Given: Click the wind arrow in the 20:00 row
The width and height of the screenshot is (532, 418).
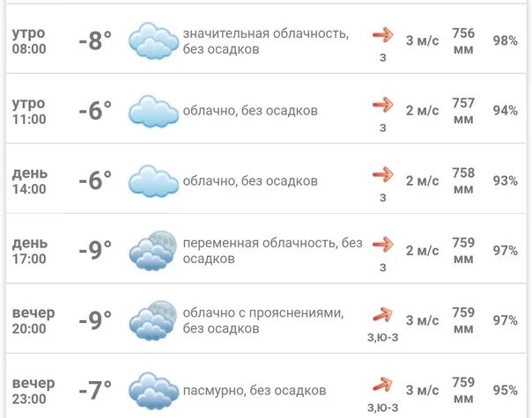Looking at the screenshot, I should 382,314.
